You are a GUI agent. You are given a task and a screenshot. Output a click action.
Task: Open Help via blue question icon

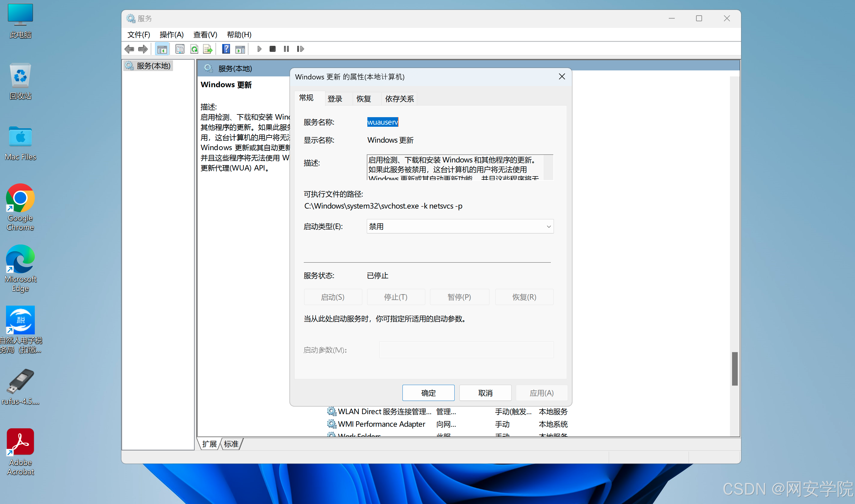[226, 49]
